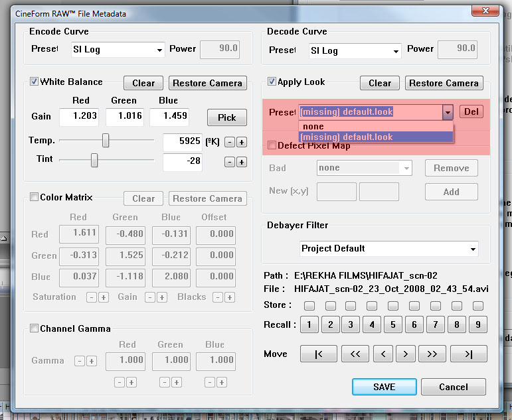Image resolution: width=512 pixels, height=420 pixels.
Task: Click the Pick white balance button
Action: tap(226, 117)
